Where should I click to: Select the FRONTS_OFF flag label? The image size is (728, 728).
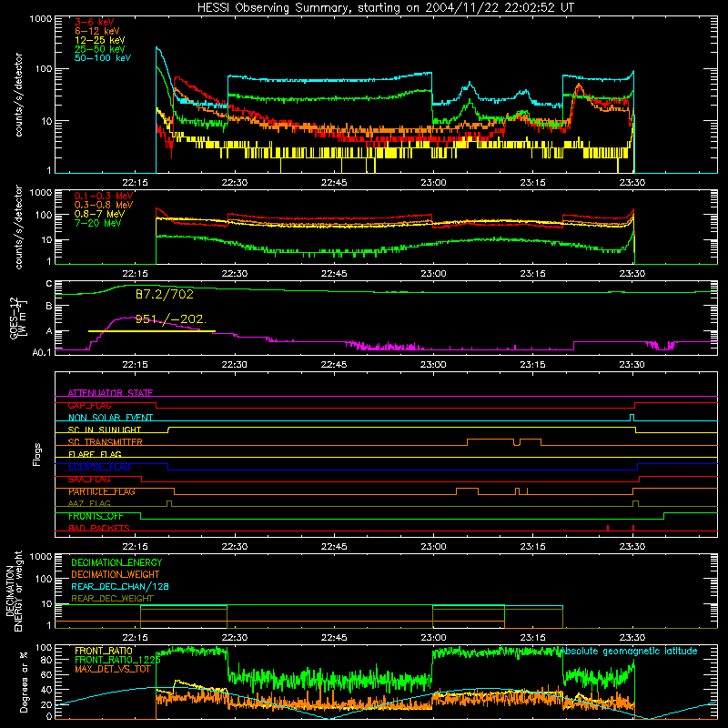coord(96,516)
